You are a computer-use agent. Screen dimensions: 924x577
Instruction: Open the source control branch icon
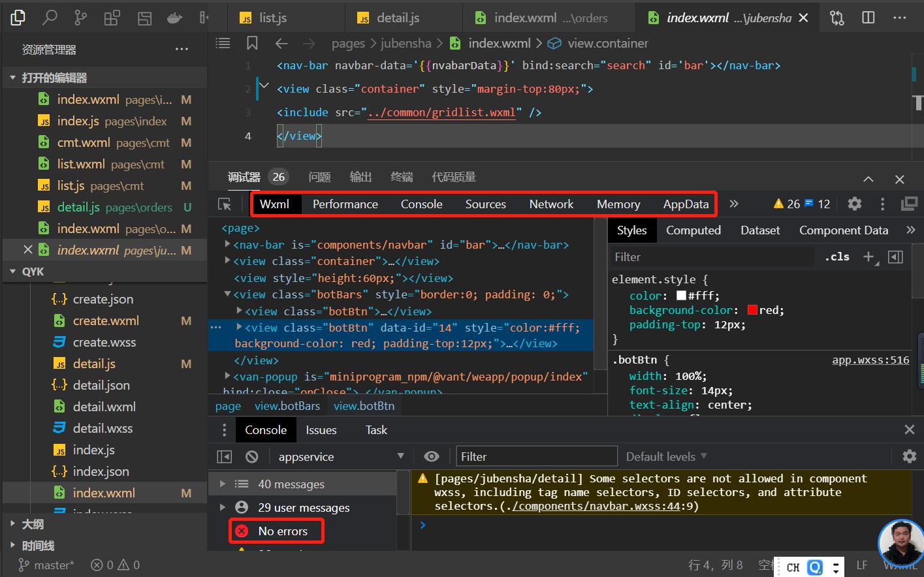[x=80, y=18]
